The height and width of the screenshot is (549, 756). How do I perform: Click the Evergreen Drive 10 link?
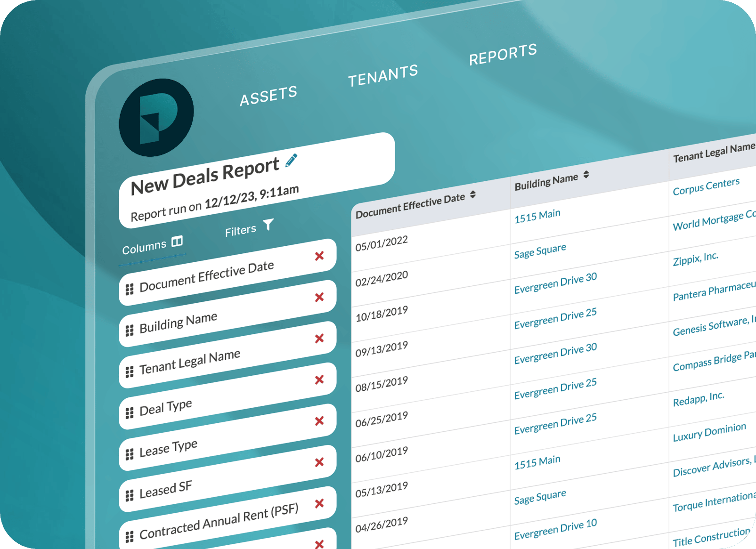[x=555, y=529]
